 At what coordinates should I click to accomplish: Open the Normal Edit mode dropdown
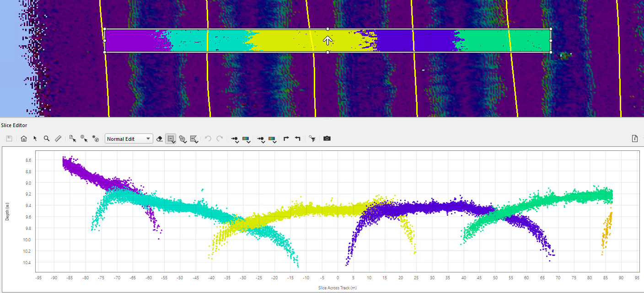point(129,139)
